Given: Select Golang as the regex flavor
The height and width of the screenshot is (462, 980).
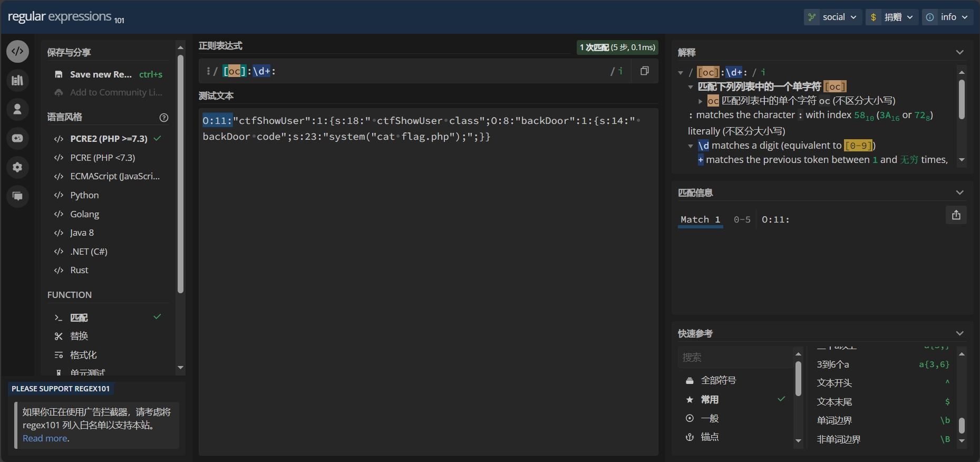Looking at the screenshot, I should 84,214.
